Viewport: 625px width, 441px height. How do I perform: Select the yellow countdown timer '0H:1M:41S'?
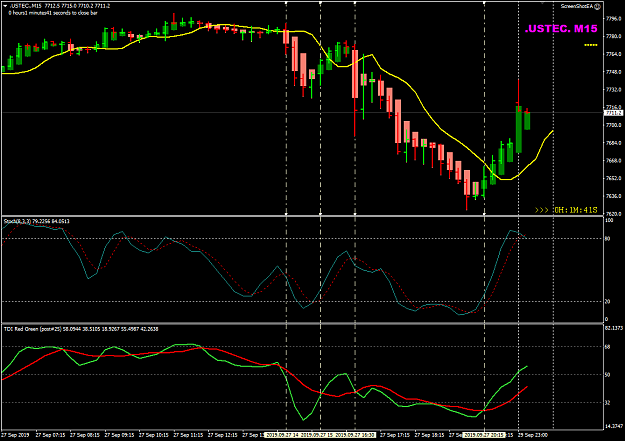point(576,210)
